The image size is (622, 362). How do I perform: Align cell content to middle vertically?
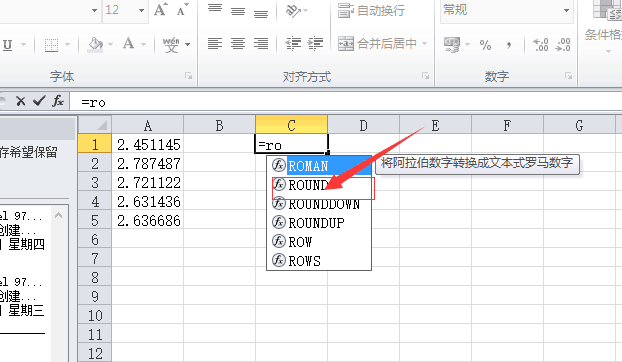pyautogui.click(x=238, y=11)
